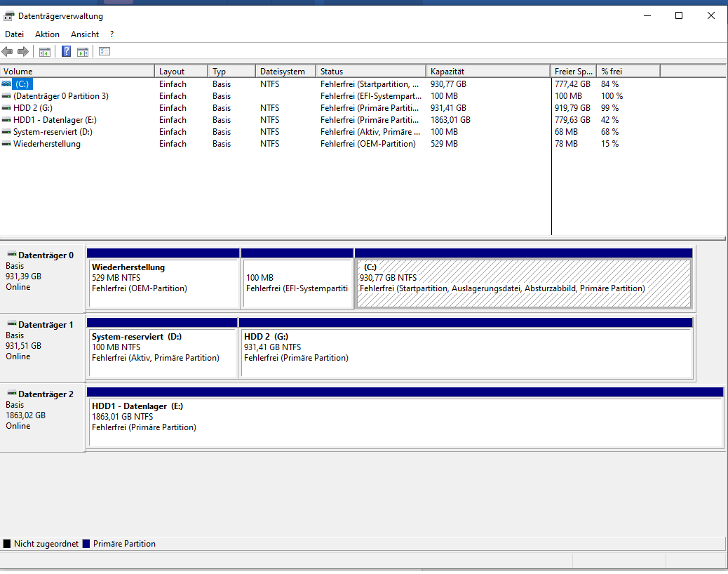Sort by Kapazität column header
The width and height of the screenshot is (728, 574).
coord(488,72)
